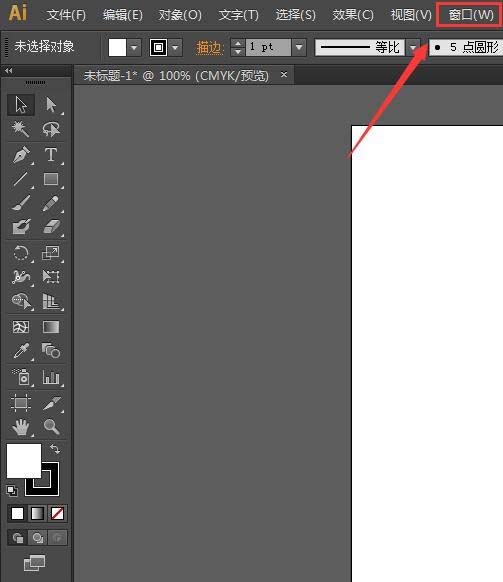Select the Free Transform tool

click(x=51, y=277)
